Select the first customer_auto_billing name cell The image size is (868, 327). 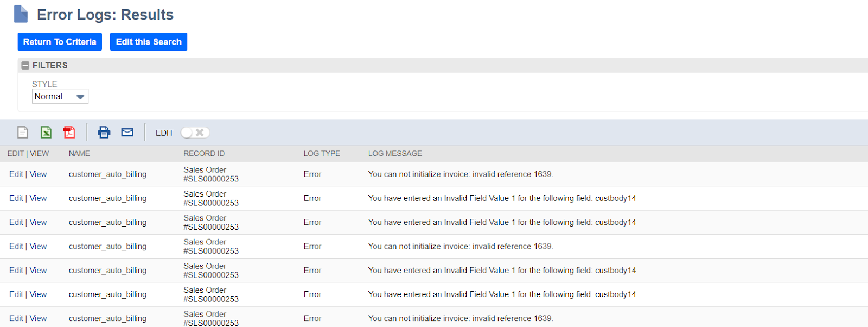tap(107, 174)
